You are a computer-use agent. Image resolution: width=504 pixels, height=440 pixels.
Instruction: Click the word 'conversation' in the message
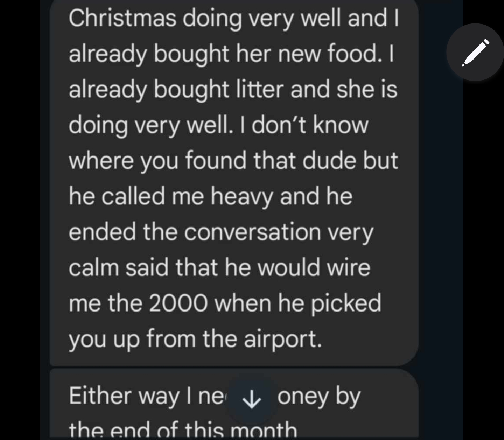252,232
